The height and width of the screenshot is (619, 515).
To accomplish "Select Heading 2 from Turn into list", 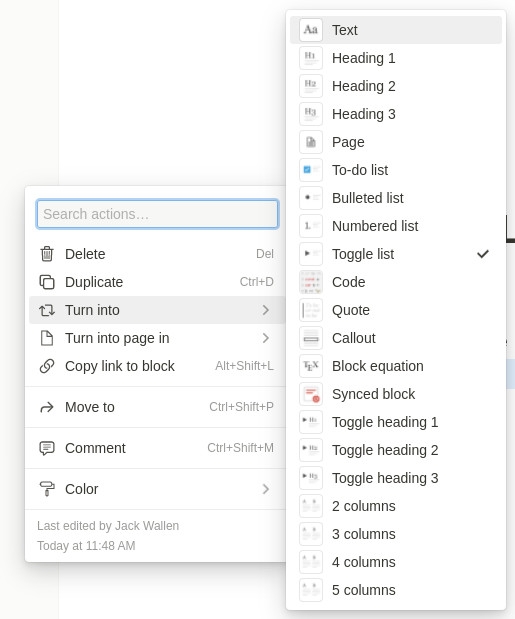I will [x=396, y=86].
